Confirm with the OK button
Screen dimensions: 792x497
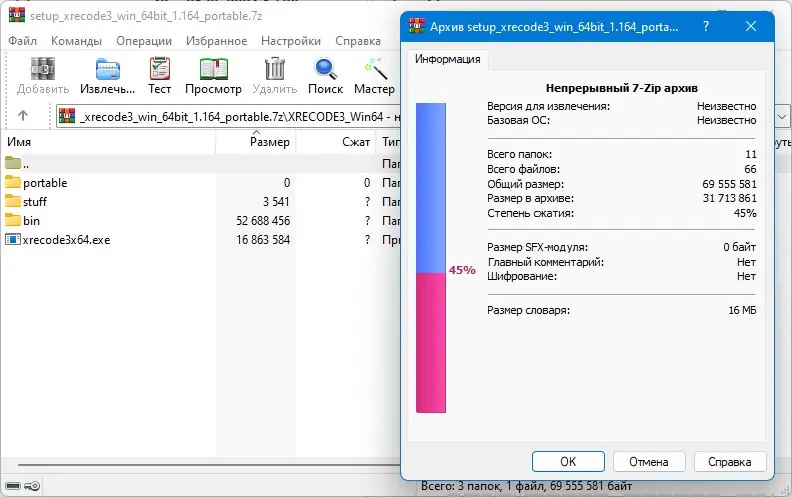point(568,462)
